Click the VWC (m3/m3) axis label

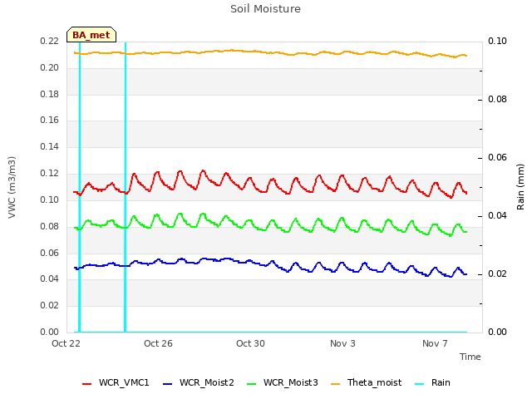[12, 187]
